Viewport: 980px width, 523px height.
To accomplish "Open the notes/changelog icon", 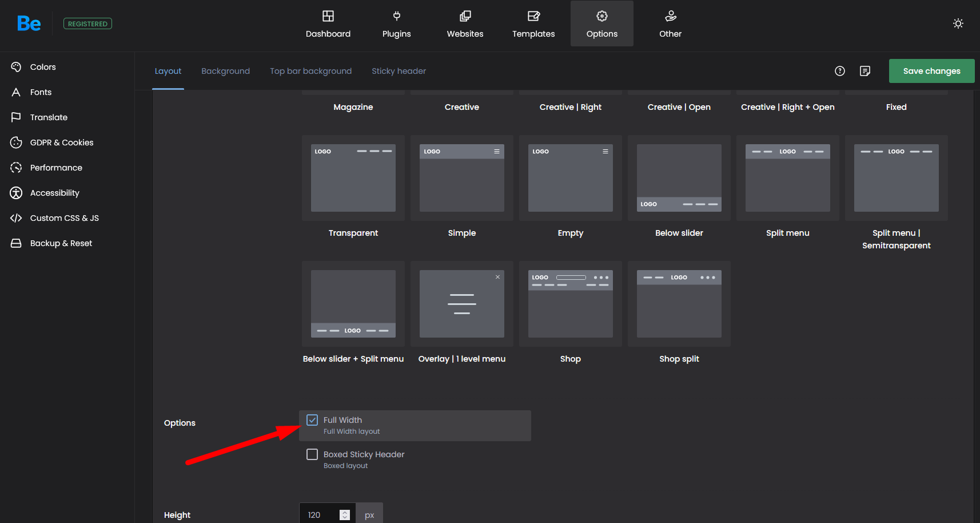I will [865, 71].
